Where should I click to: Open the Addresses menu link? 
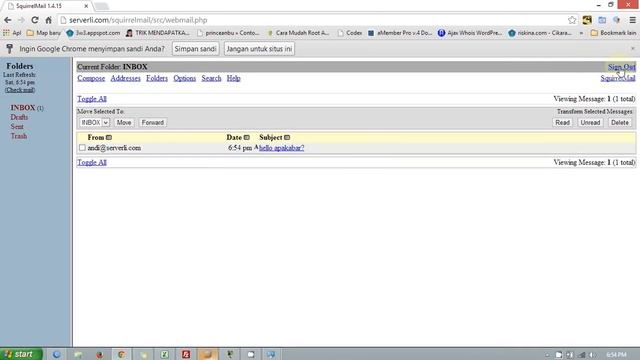click(125, 78)
